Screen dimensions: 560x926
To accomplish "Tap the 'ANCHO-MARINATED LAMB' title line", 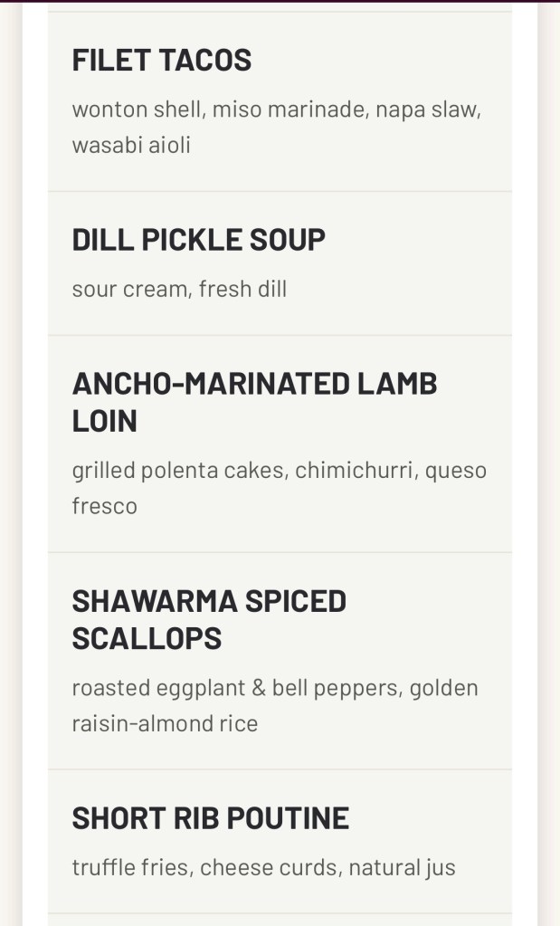I will (x=254, y=383).
